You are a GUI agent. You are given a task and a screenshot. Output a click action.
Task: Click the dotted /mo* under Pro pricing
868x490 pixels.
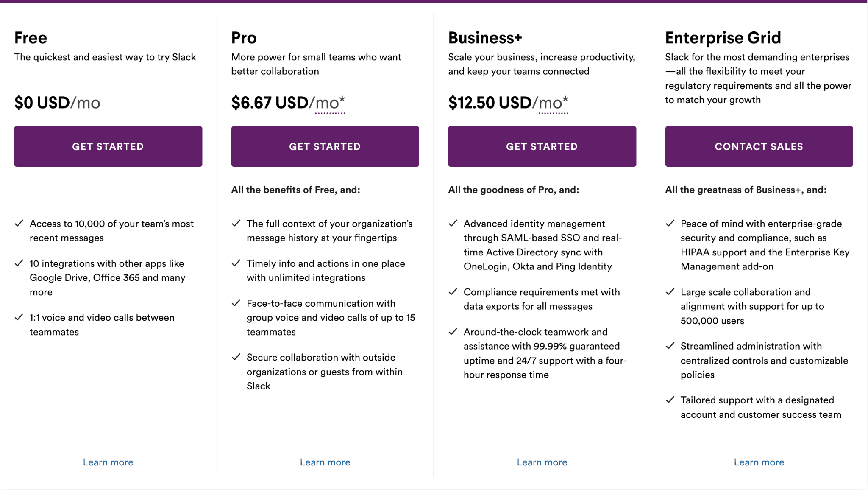click(x=329, y=102)
